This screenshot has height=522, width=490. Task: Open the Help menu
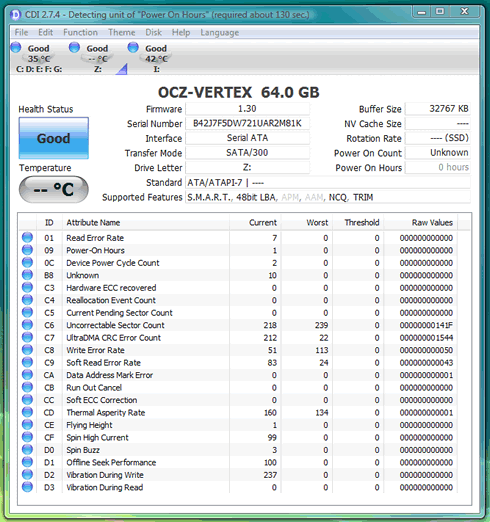pyautogui.click(x=181, y=33)
